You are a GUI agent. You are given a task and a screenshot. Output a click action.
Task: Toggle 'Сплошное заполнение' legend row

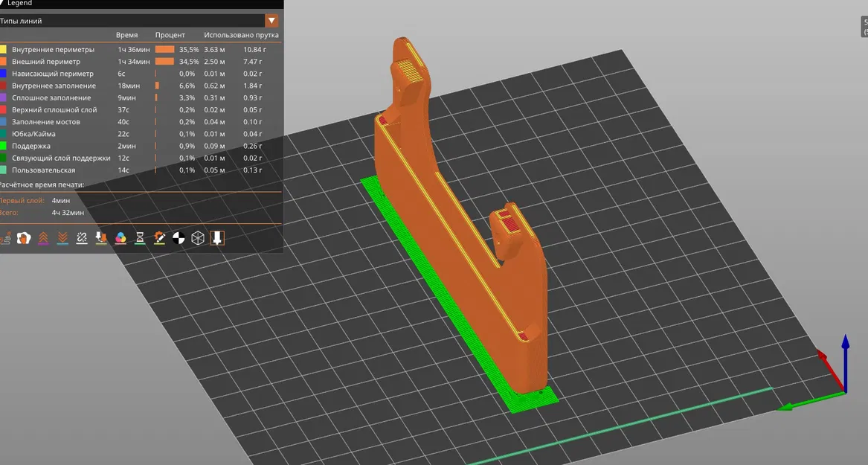coord(141,97)
